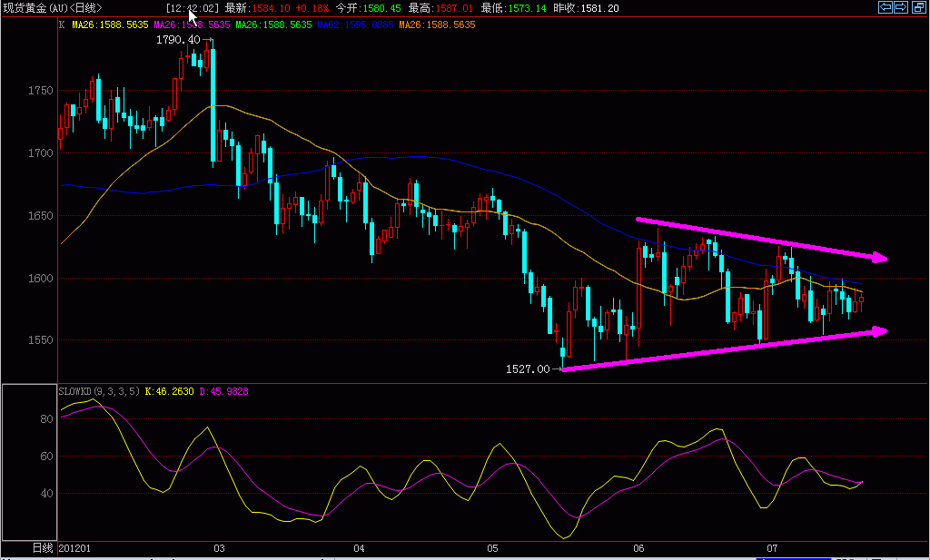Click the magenta MA26 indicator label

tap(192, 25)
